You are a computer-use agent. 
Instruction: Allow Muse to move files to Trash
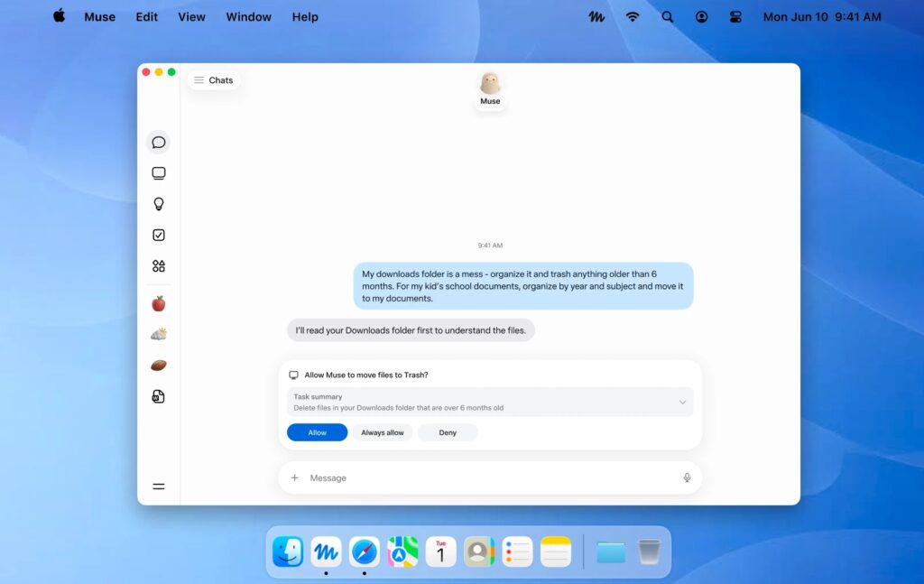tap(317, 432)
